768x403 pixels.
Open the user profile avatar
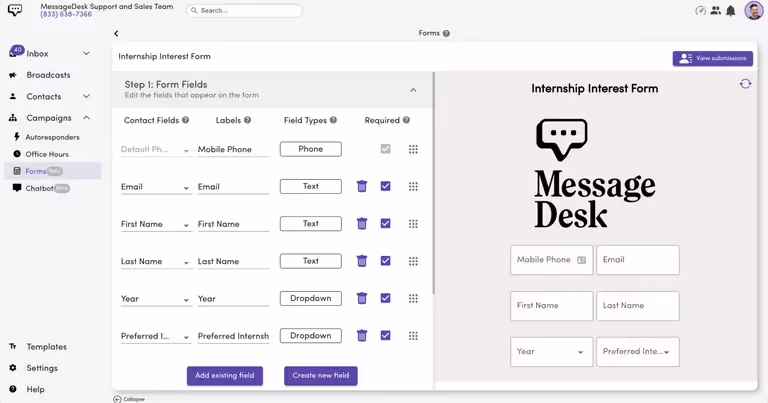click(754, 10)
